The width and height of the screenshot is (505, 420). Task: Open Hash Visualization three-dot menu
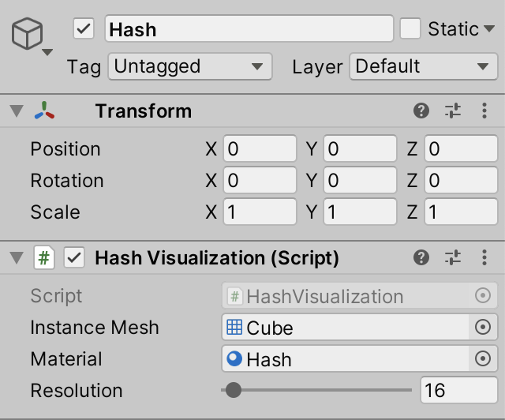point(484,257)
